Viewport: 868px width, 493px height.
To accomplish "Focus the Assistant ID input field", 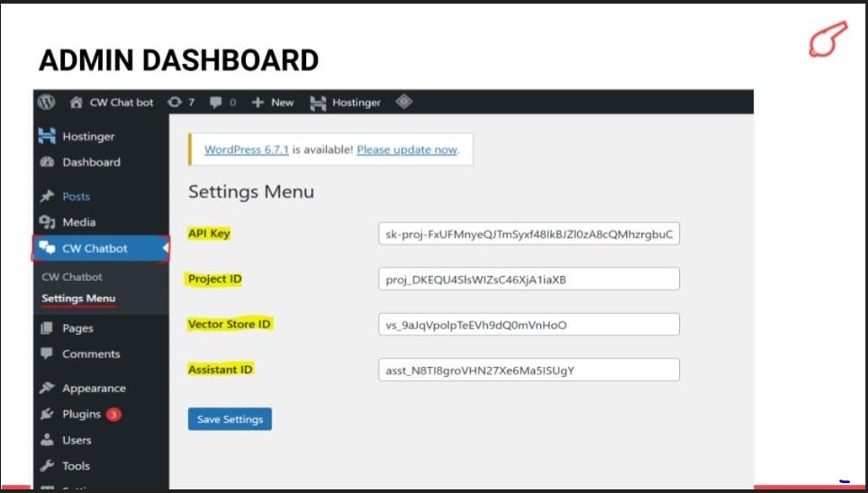I will click(529, 370).
